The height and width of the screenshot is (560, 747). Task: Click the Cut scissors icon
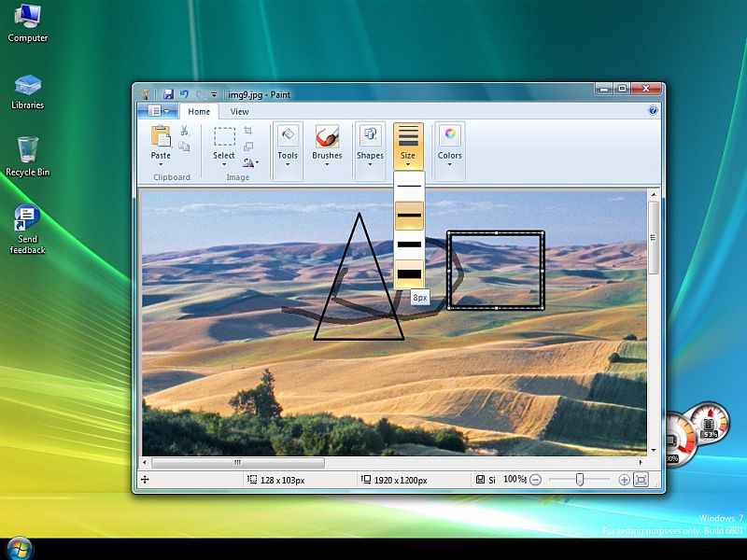[185, 131]
